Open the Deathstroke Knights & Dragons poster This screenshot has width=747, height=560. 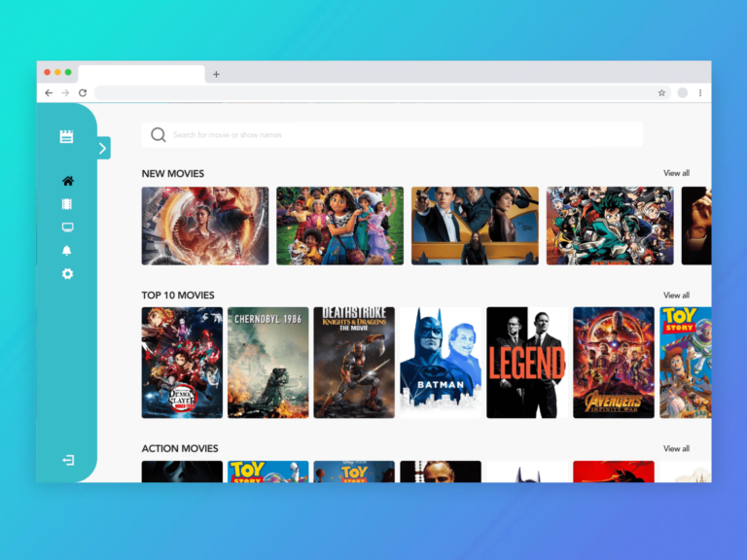pos(354,363)
